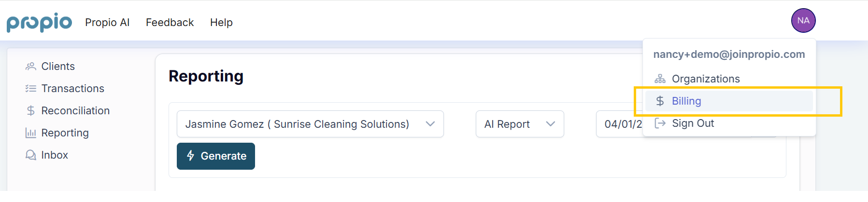The height and width of the screenshot is (202, 868).
Task: Click the Sign Out arrow icon
Action: (x=660, y=123)
